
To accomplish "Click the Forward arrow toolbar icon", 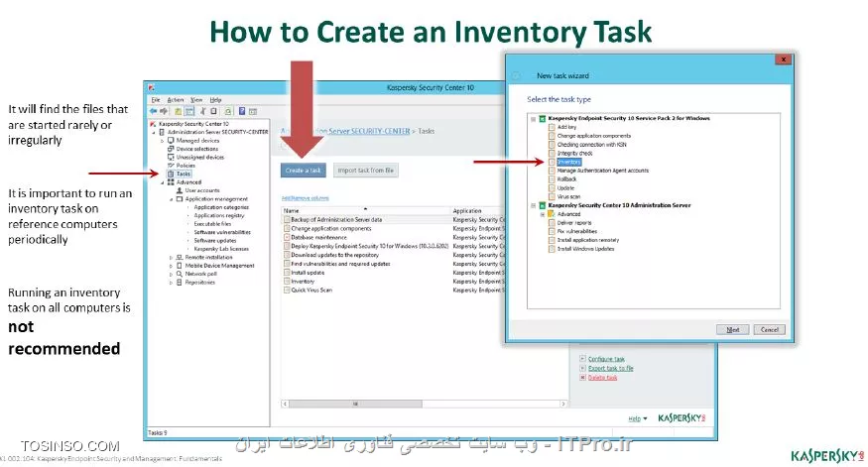I will click(x=164, y=111).
